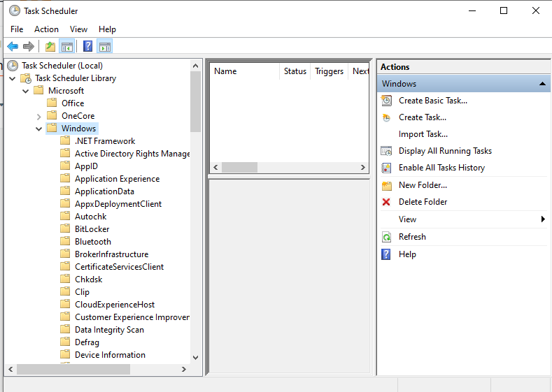This screenshot has height=392, width=552.
Task: Open the Action menu
Action: (46, 29)
